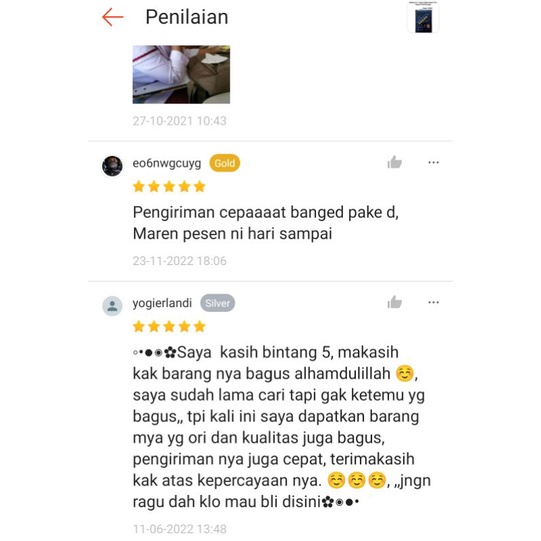Image resolution: width=541 pixels, height=541 pixels.
Task: Tap the Penilaian page title
Action: pyautogui.click(x=187, y=17)
